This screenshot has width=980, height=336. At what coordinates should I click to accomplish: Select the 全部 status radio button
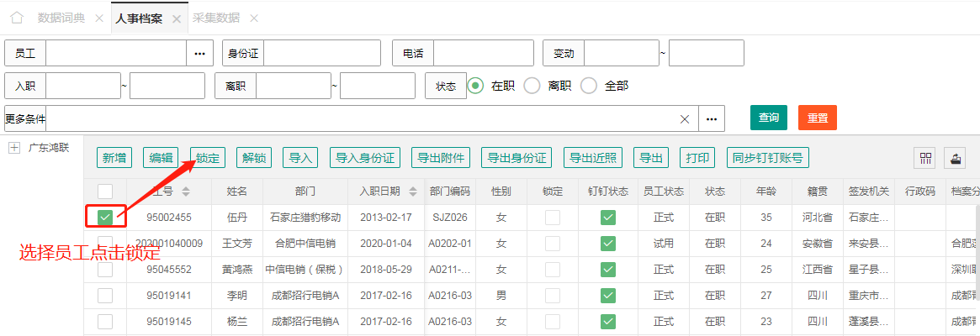(589, 86)
